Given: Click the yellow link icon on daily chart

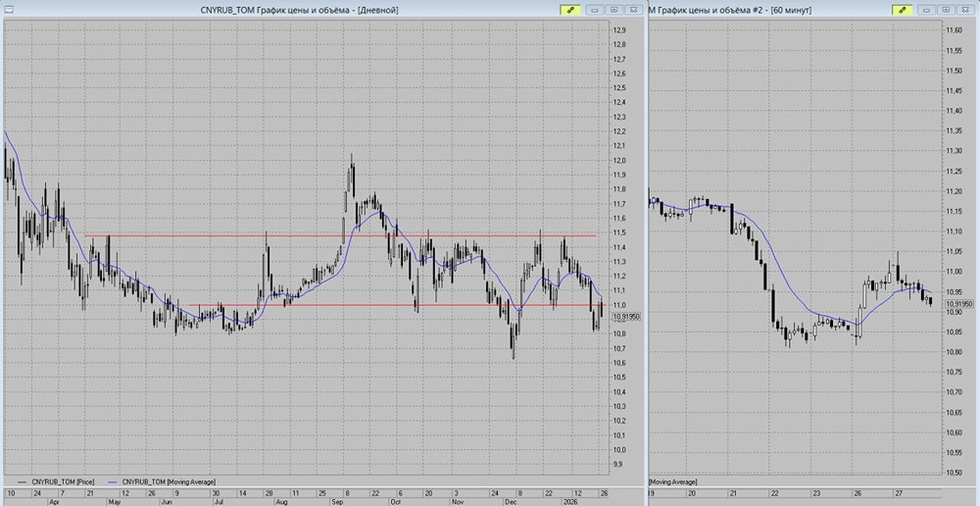Looking at the screenshot, I should coord(570,9).
